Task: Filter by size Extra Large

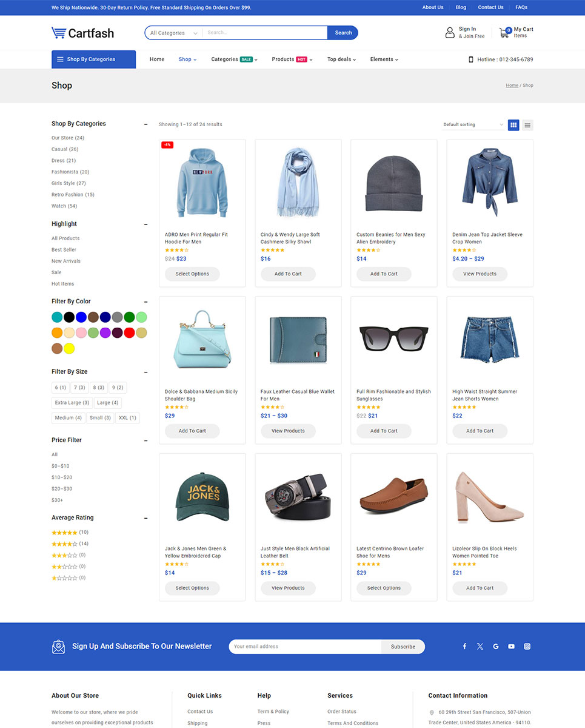Action: point(72,403)
